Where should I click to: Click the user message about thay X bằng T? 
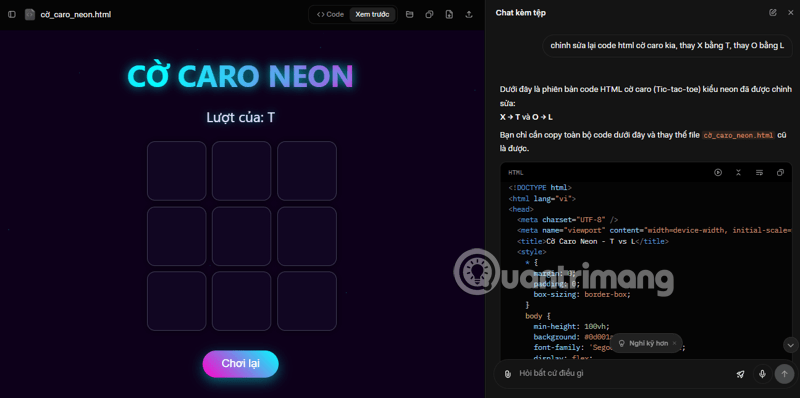[667, 45]
